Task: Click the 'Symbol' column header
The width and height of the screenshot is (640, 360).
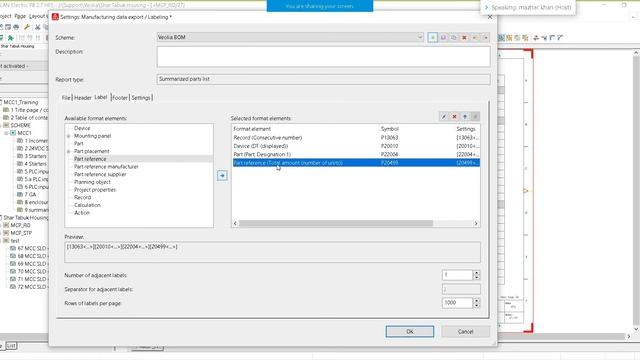Action: click(x=389, y=129)
